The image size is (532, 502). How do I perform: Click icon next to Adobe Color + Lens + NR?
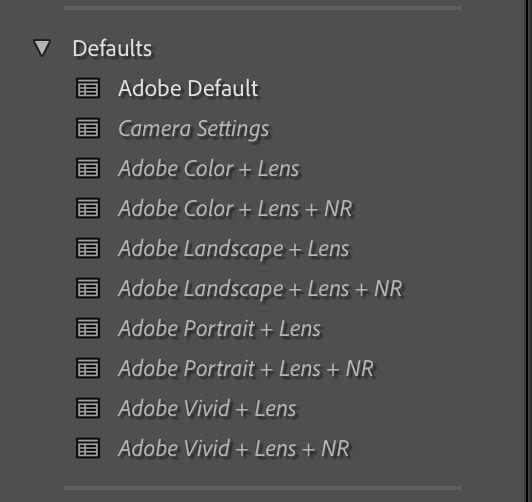click(88, 208)
